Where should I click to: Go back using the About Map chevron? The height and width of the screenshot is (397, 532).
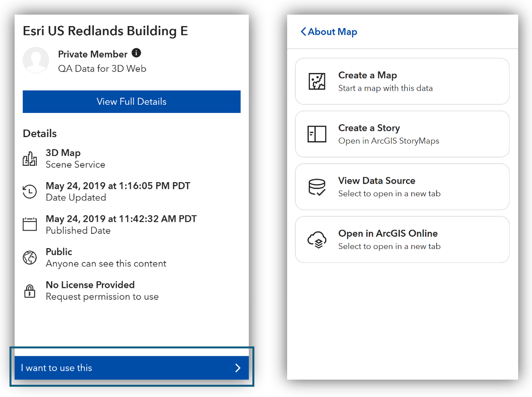[x=303, y=32]
